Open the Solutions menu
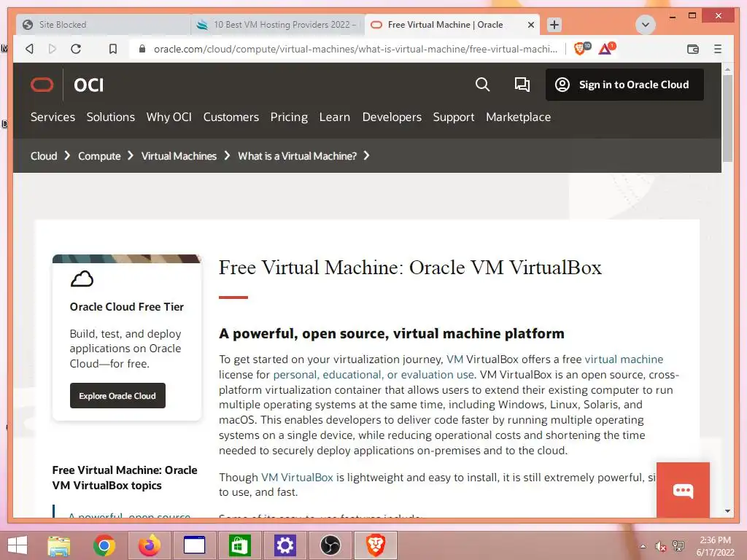The width and height of the screenshot is (747, 560). tap(111, 117)
